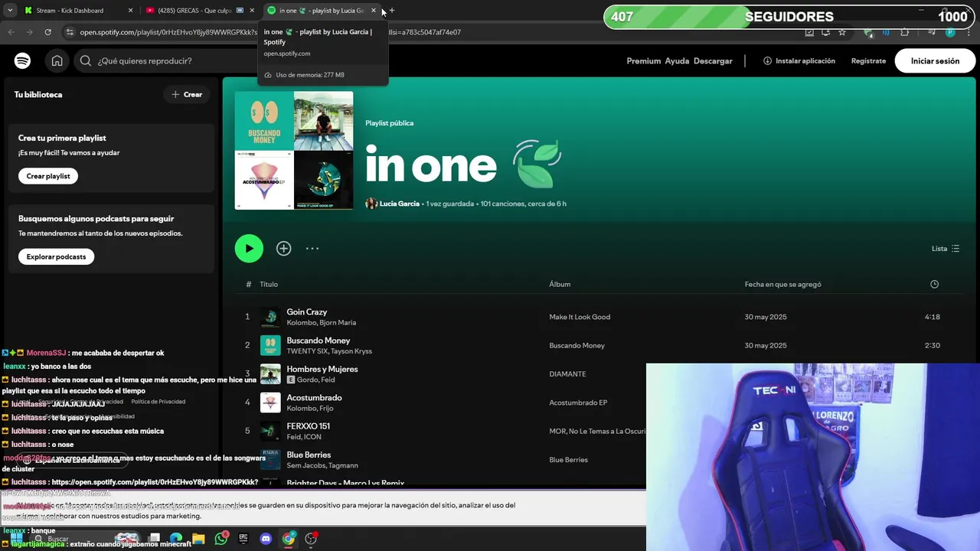Click the playlist cover art collage
The image size is (980, 551).
294,151
